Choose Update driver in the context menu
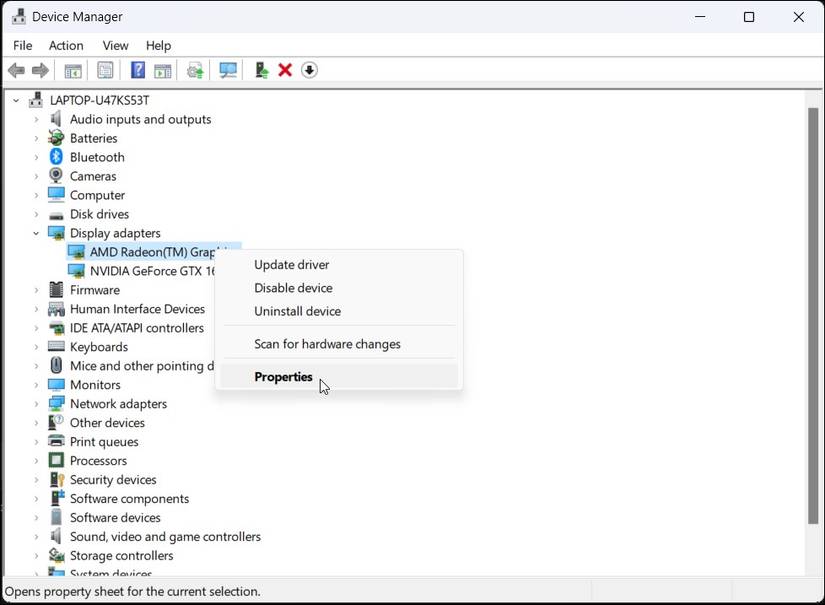 tap(291, 264)
